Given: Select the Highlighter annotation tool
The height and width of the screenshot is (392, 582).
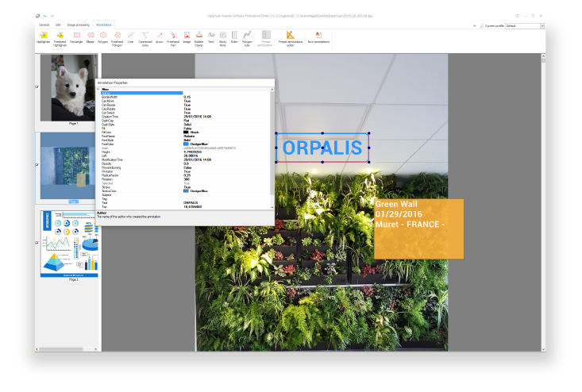Looking at the screenshot, I should (x=43, y=37).
